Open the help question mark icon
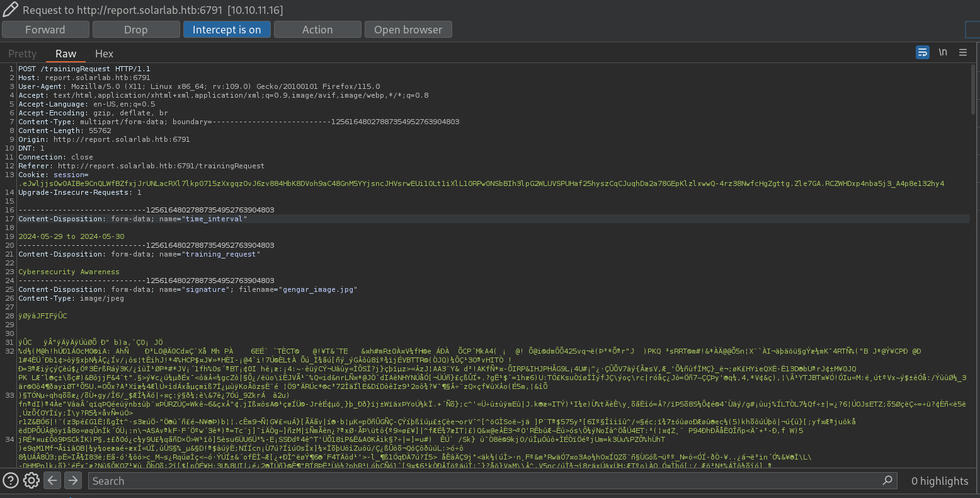This screenshot has width=980, height=498. pyautogui.click(x=10, y=480)
